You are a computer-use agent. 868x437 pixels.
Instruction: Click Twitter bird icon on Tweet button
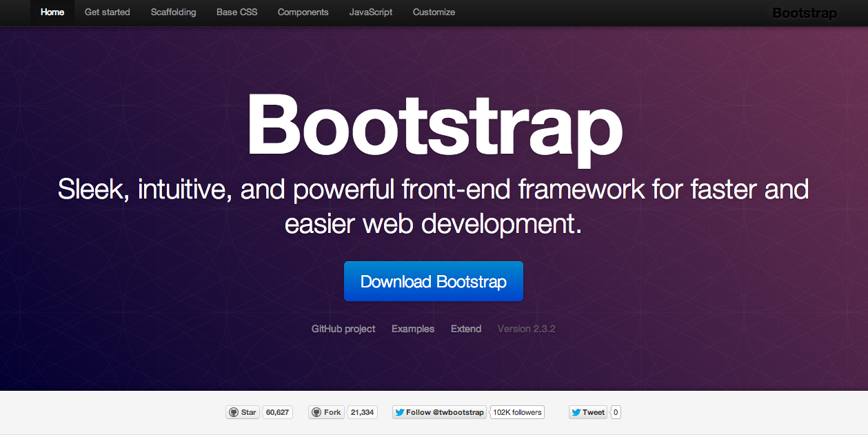(x=576, y=412)
